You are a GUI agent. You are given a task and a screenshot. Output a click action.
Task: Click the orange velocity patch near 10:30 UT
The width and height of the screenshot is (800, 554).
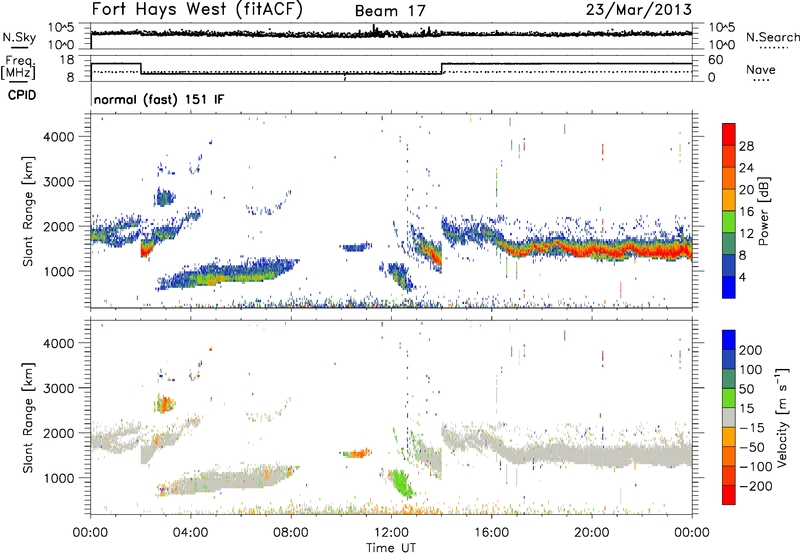click(359, 453)
